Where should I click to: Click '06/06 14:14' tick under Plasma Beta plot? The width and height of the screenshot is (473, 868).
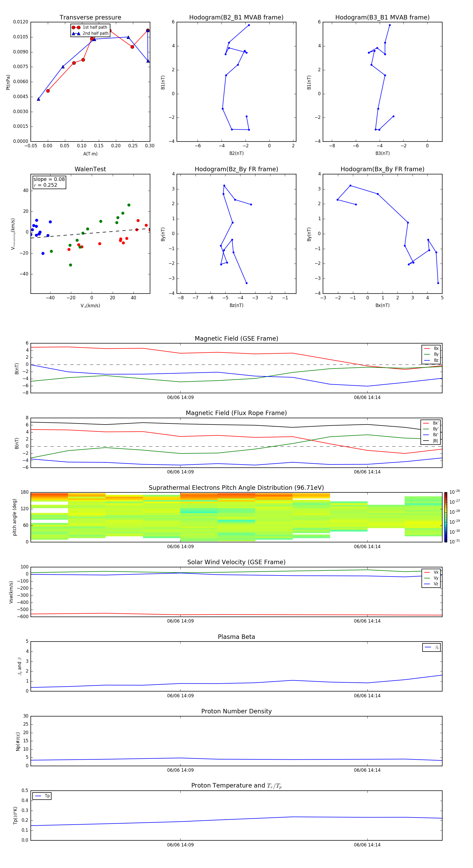point(367,695)
